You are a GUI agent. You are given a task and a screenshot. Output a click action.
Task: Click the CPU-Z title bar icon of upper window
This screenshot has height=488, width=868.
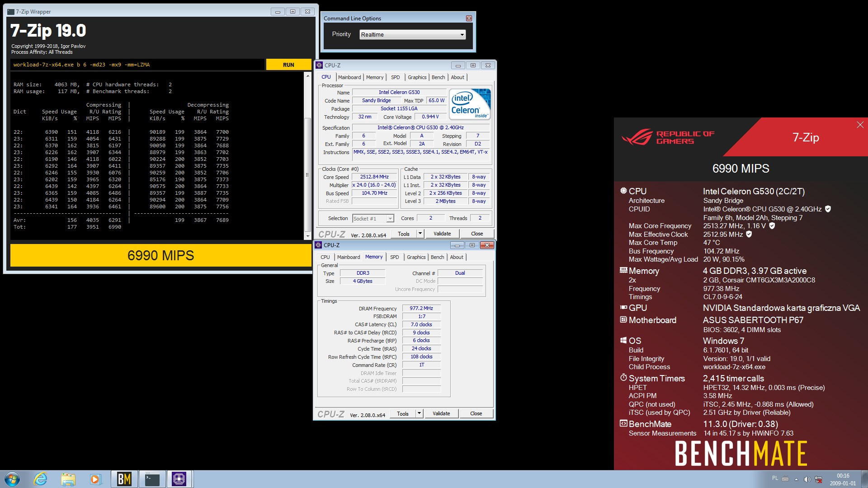point(319,65)
